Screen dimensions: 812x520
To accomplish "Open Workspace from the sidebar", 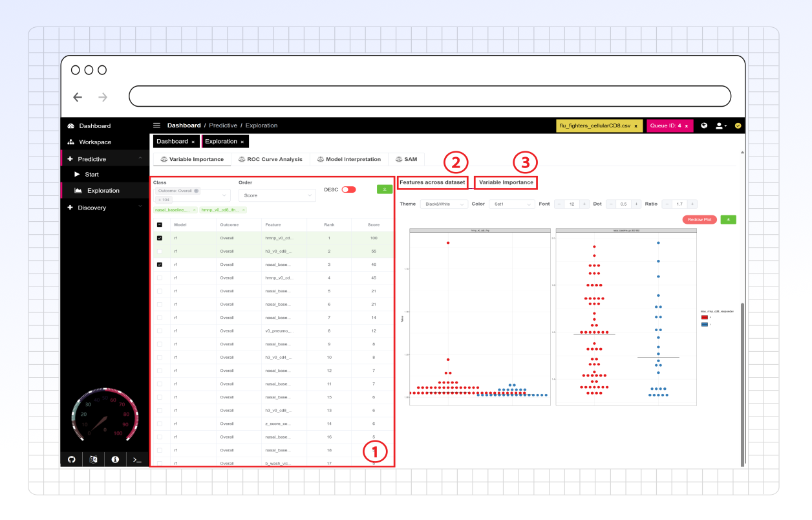I will point(95,142).
